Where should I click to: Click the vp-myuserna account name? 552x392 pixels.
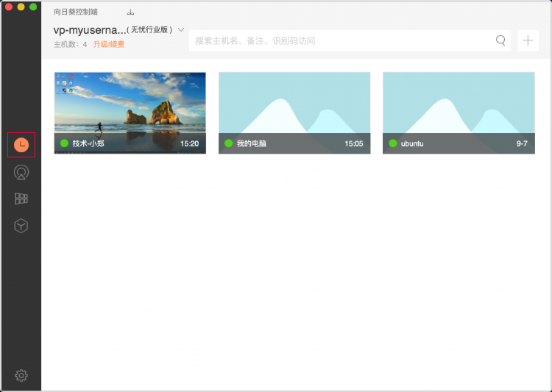pyautogui.click(x=89, y=30)
